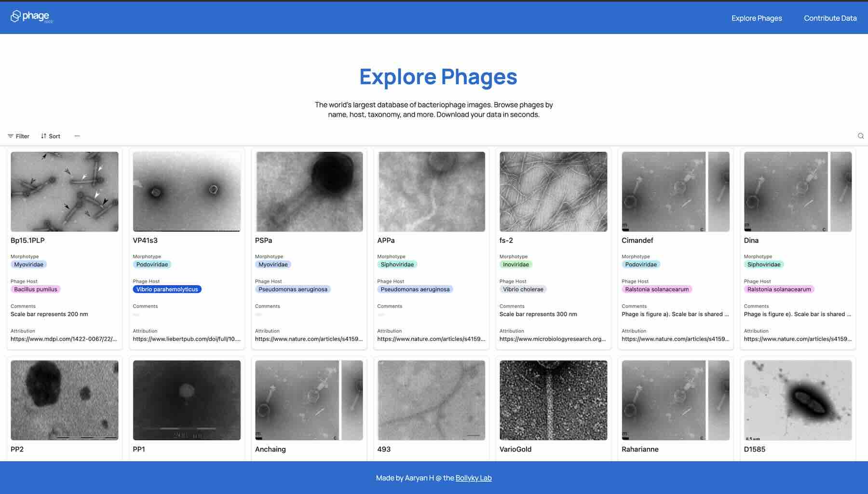The image size is (868, 494).
Task: Open the Raharianne micrograph thumbnail
Action: (x=676, y=400)
